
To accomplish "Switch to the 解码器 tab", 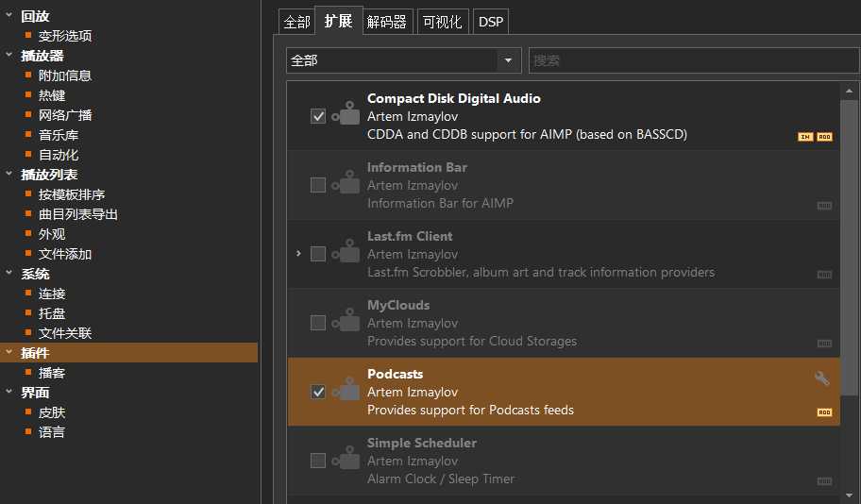I will (x=387, y=22).
